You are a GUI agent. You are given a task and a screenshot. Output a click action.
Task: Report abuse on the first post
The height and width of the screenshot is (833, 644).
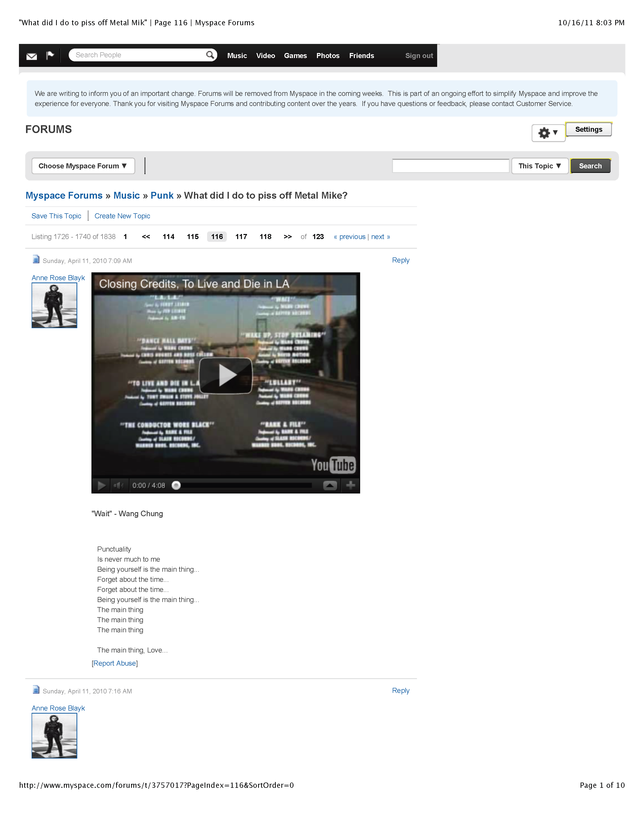point(114,663)
